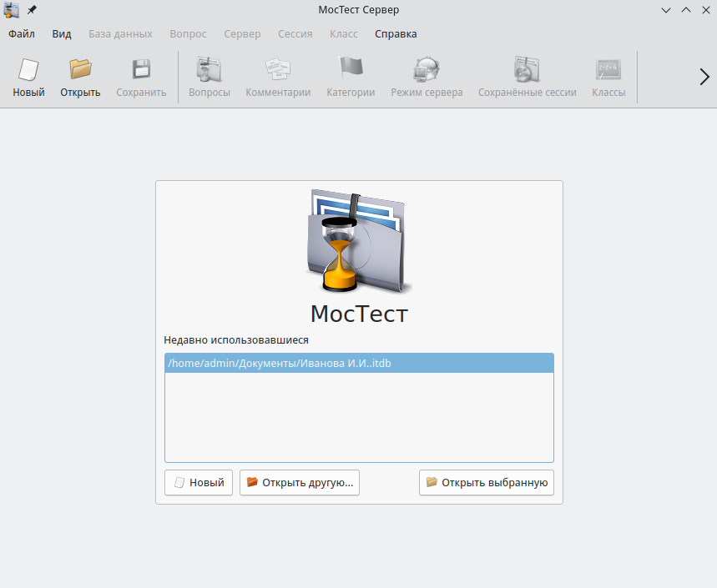
Task: Select the Иванова И.И..itdb recent file
Action: pyautogui.click(x=280, y=363)
